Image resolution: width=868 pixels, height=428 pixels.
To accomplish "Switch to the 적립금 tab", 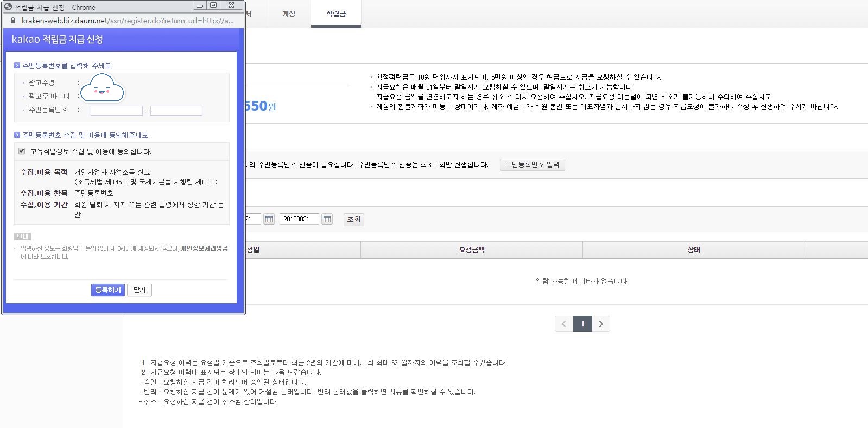I will coord(336,14).
